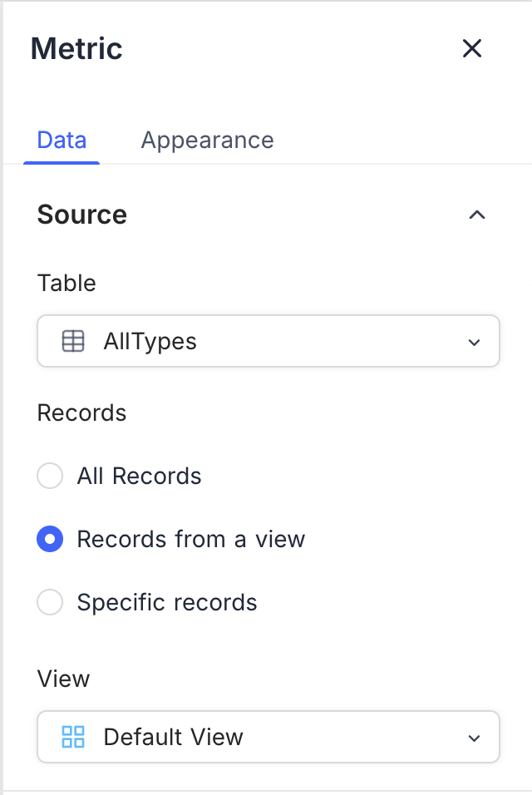
Task: Switch to the Data tab
Action: click(62, 140)
